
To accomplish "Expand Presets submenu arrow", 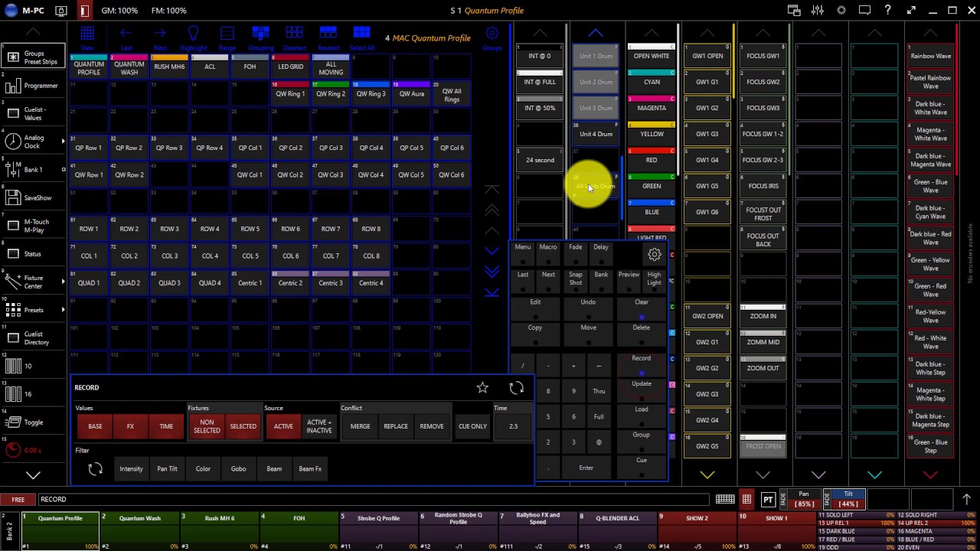I will coord(63,310).
